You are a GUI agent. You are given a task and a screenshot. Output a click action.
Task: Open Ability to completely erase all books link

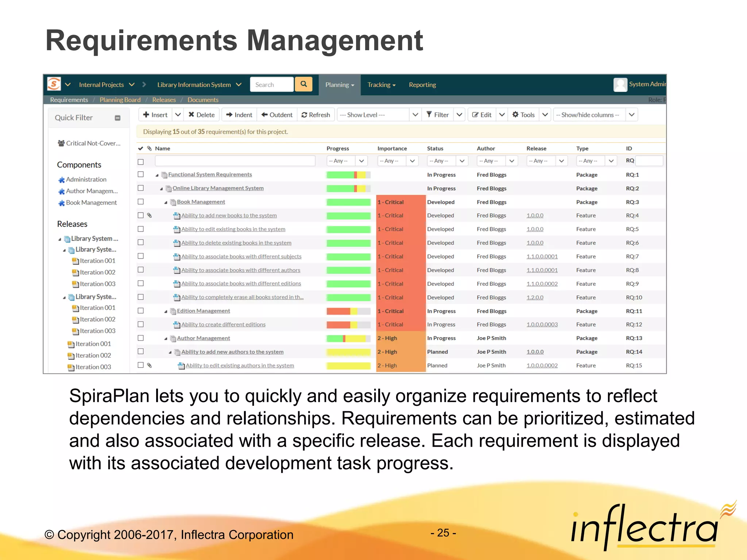[242, 297]
